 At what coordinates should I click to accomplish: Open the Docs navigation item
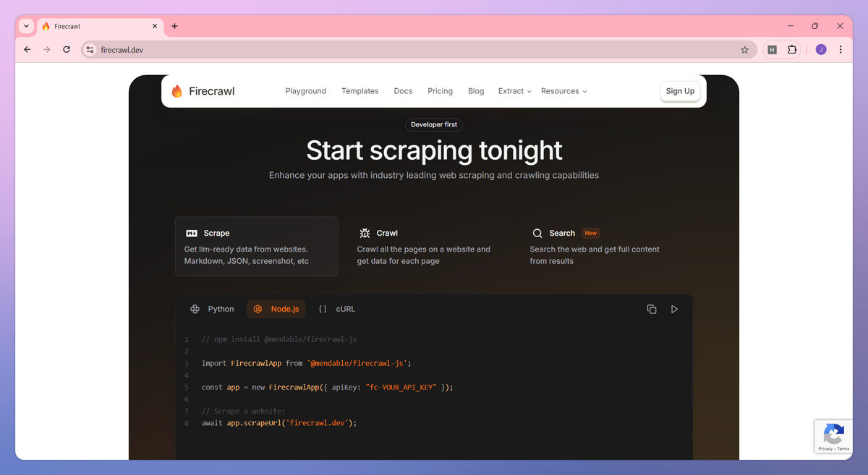pos(403,91)
